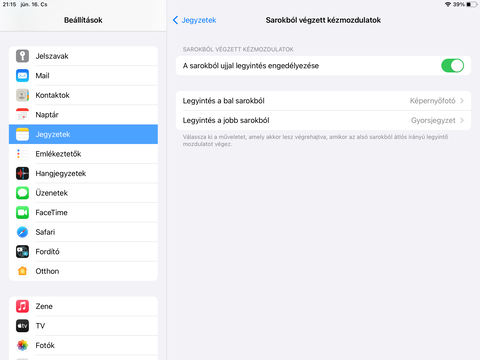Select Emlékeztetők in the sidebar
The image size is (480, 360).
pos(83,154)
